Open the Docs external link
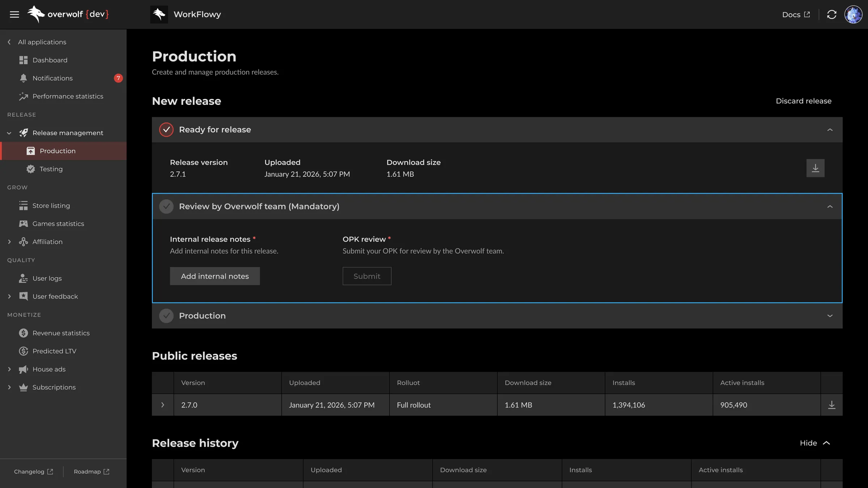 [x=796, y=14]
